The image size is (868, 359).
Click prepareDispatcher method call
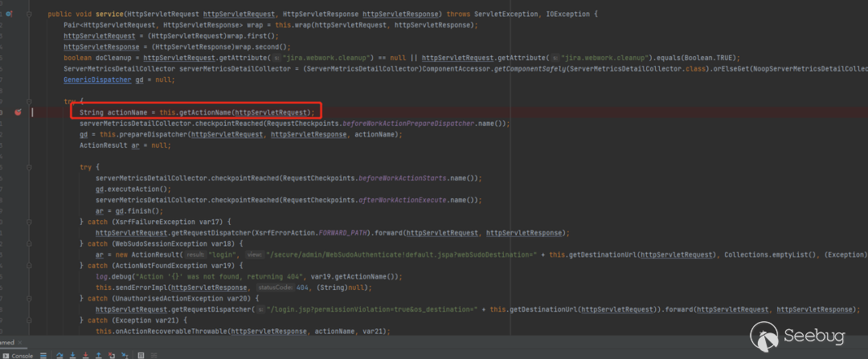point(153,134)
